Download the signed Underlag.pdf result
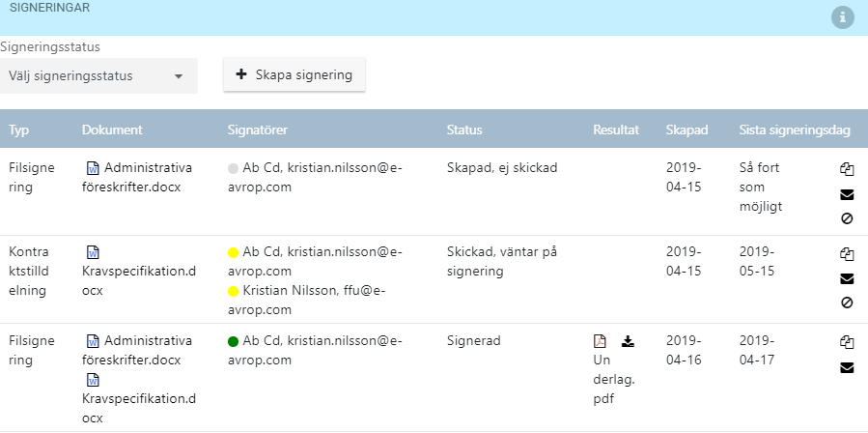868x433 pixels. pyautogui.click(x=628, y=341)
